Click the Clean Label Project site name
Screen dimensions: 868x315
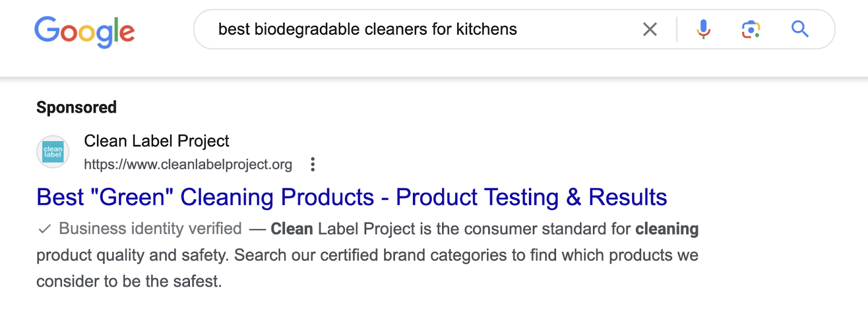(x=157, y=141)
